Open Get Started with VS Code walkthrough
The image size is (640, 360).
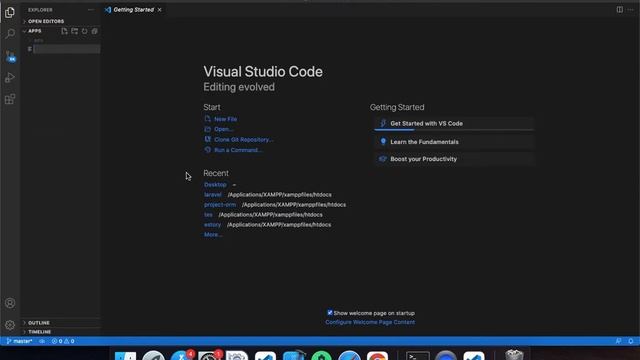(x=454, y=124)
